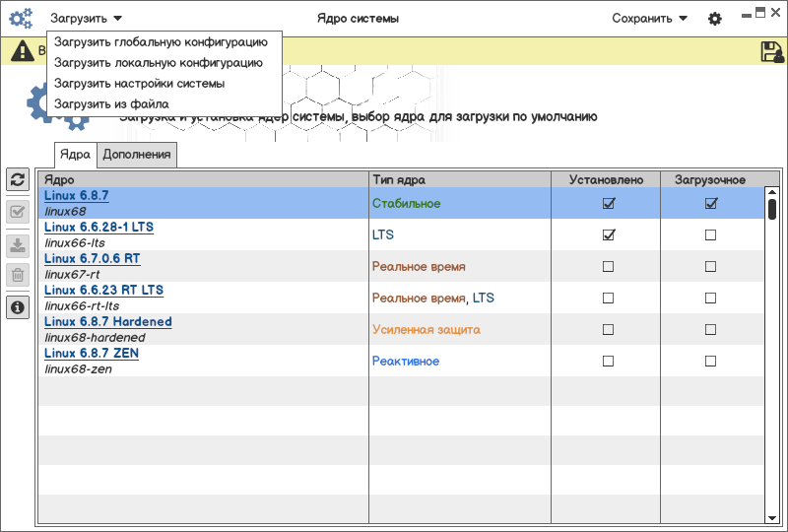Click the trash delete kernel icon

17,275
